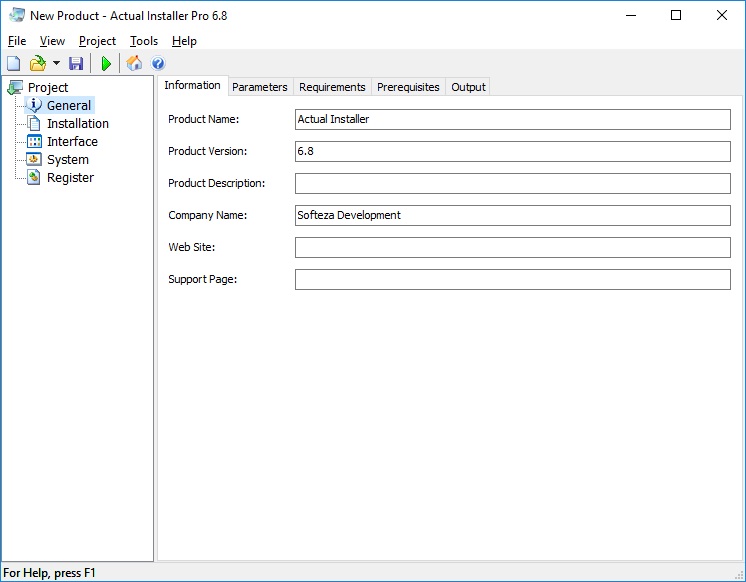Switch to the Requirements tab
This screenshot has width=746, height=582.
tap(332, 87)
